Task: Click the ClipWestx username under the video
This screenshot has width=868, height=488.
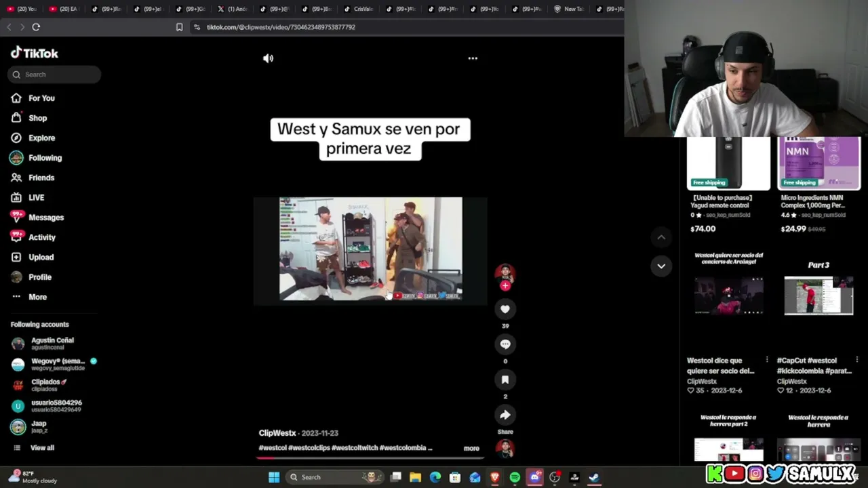Action: 277,433
